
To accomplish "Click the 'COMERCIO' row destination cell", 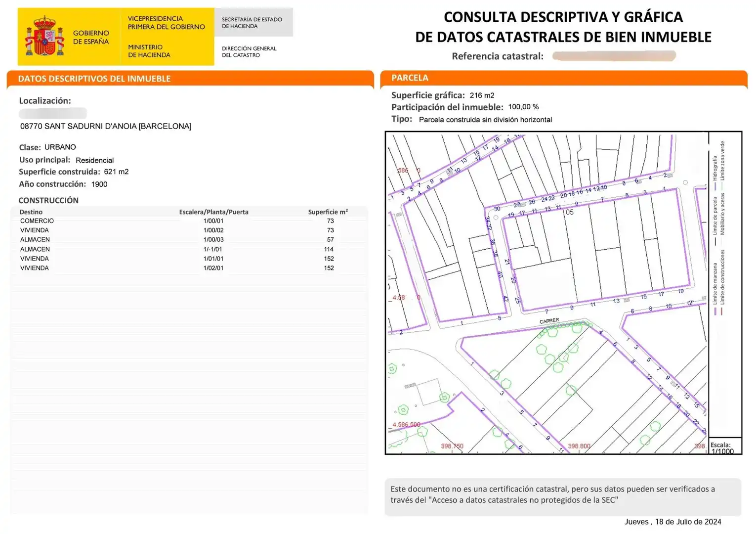I will [x=37, y=221].
